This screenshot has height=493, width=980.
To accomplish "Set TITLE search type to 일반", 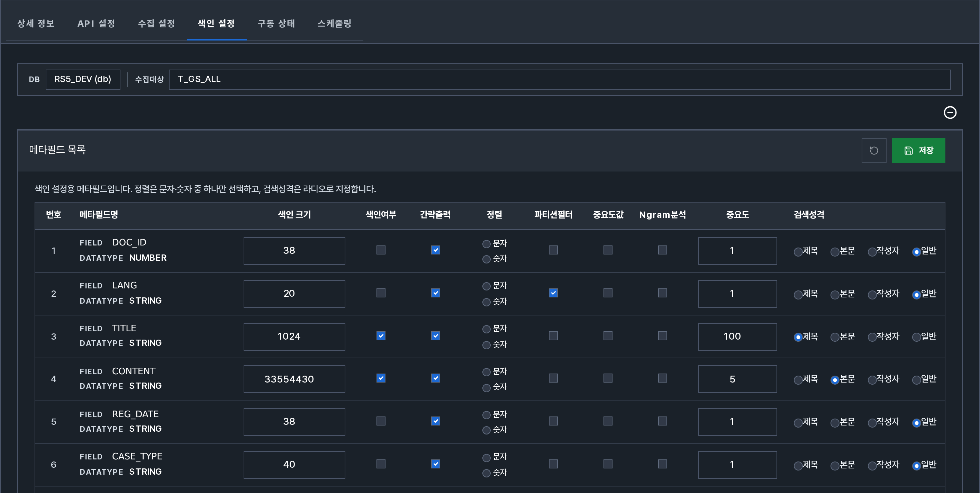I will pos(916,337).
